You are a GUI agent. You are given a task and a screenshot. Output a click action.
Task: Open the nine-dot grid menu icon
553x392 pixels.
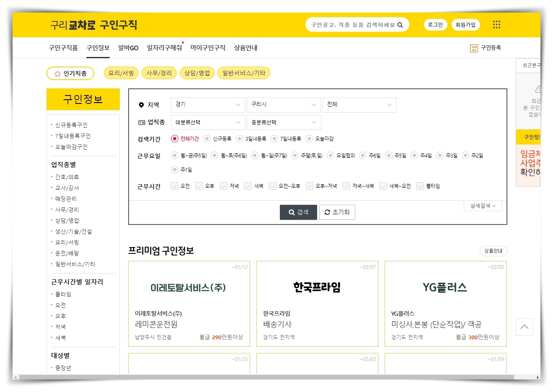tap(496, 25)
